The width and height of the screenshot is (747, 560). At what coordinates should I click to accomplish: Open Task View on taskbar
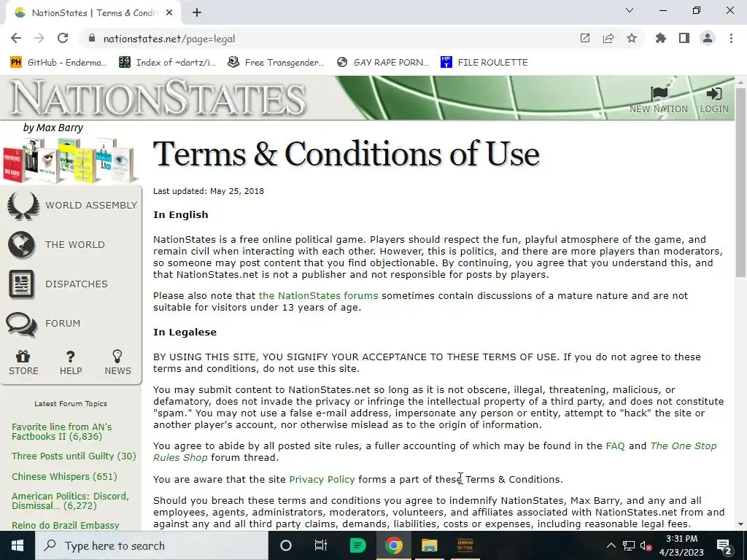click(321, 545)
